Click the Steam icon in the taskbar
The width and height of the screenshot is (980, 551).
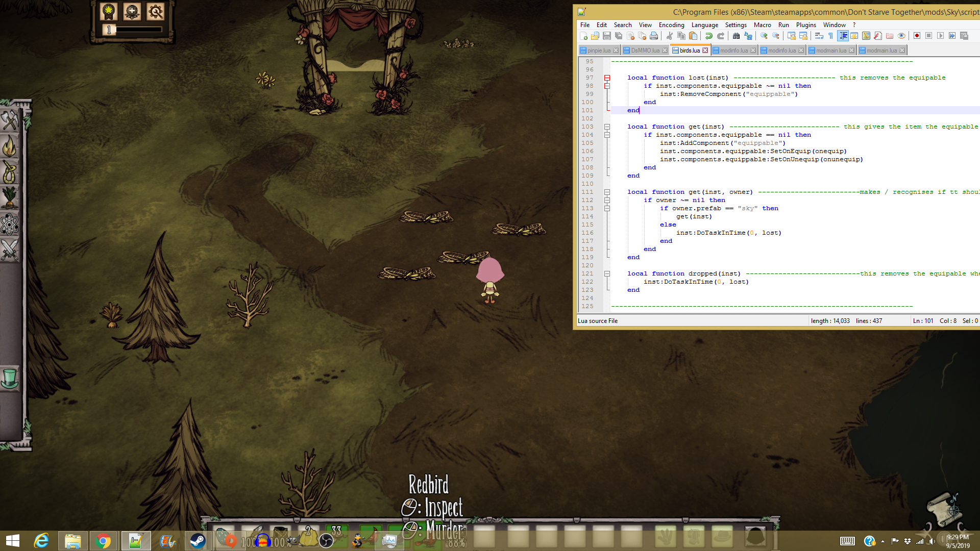198,541
